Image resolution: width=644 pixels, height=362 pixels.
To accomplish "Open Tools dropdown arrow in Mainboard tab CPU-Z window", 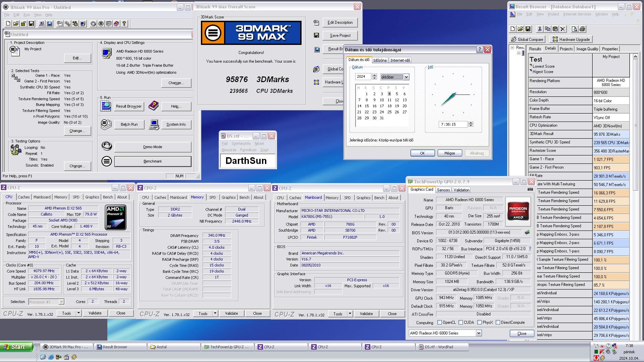I will click(x=350, y=314).
